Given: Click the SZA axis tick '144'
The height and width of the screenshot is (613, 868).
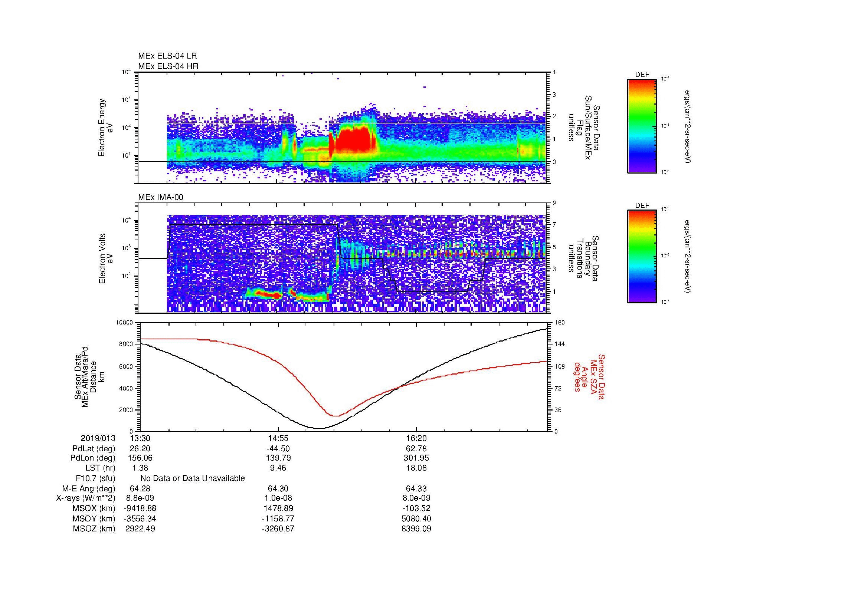Looking at the screenshot, I should [560, 344].
